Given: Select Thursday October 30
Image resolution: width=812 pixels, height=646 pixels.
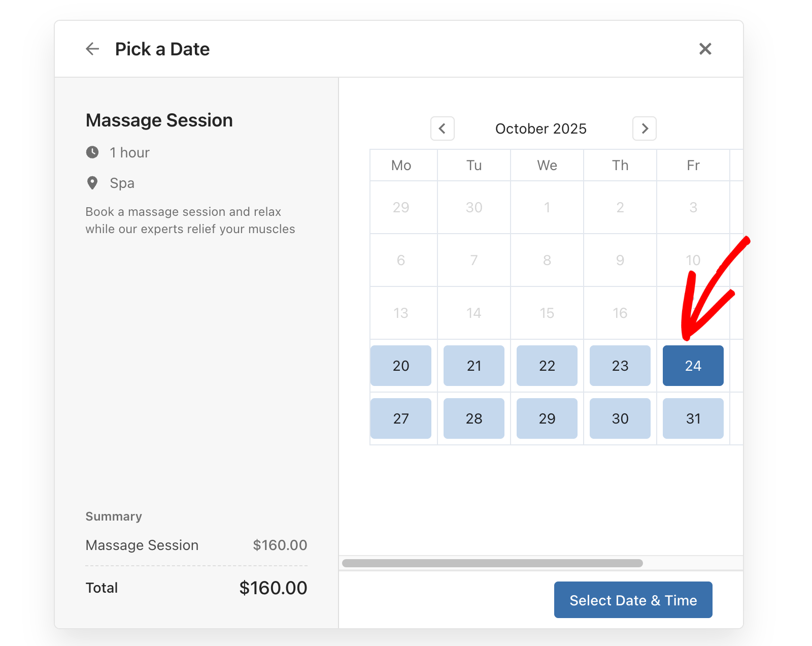Looking at the screenshot, I should (x=620, y=418).
